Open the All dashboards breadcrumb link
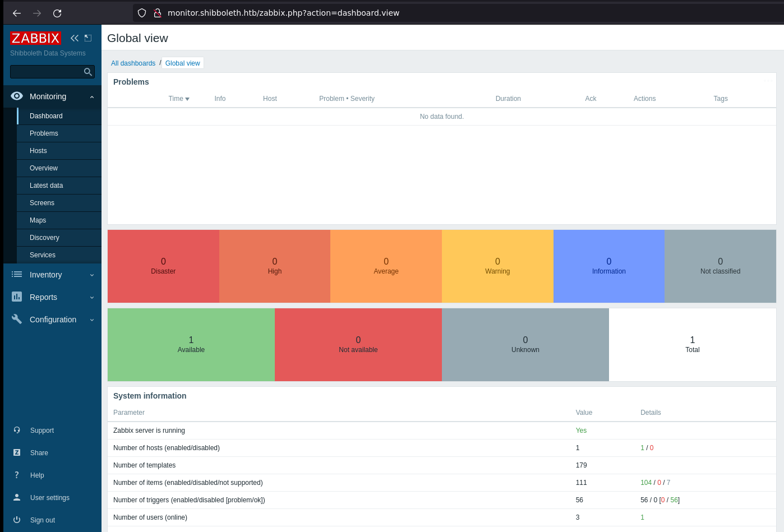 click(x=133, y=63)
